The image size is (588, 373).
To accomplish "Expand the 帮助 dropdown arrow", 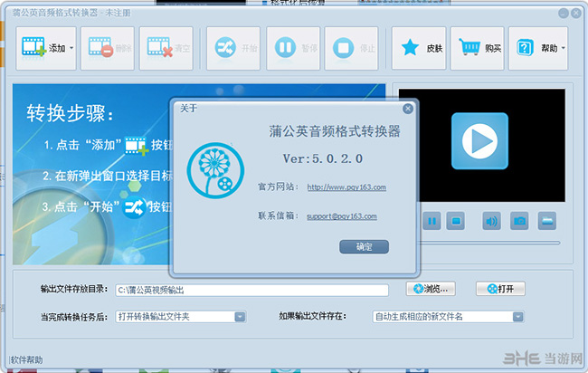I will tap(563, 48).
